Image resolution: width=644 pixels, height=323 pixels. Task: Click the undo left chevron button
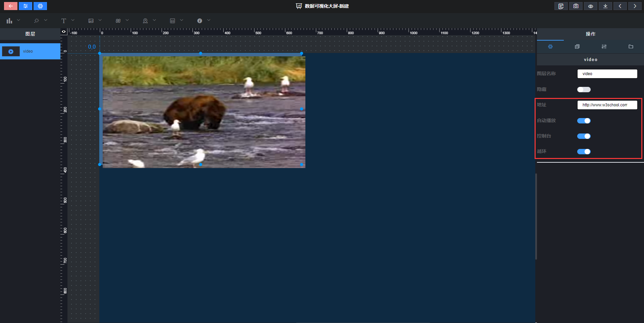(x=620, y=6)
